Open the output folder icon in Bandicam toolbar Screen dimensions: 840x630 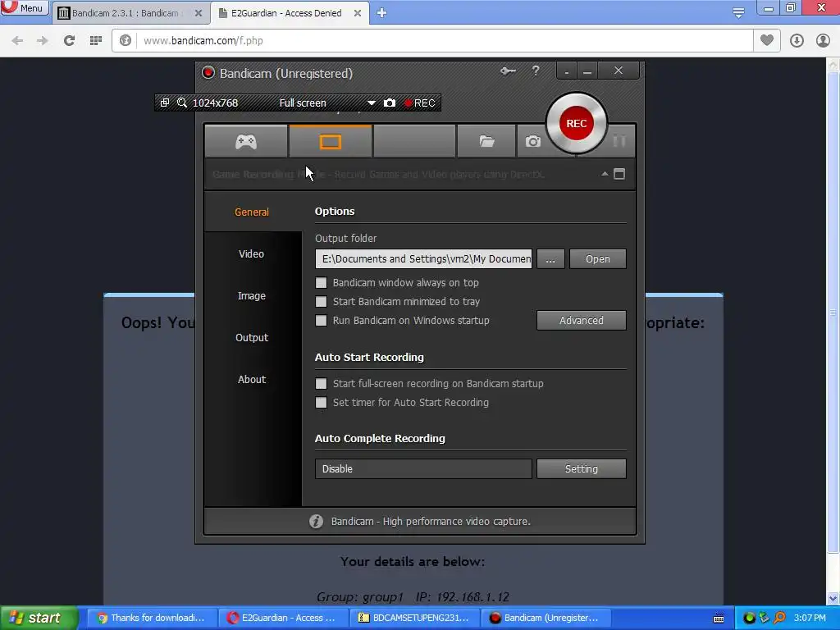click(486, 141)
